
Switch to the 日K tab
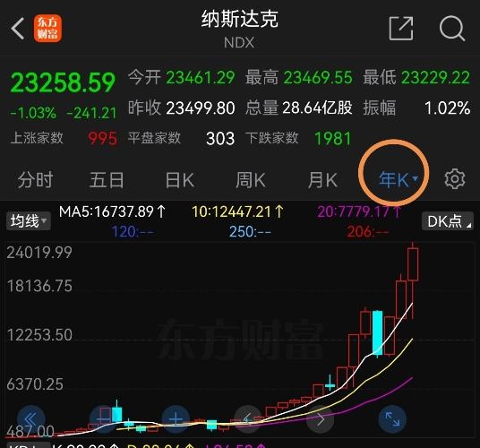179,180
